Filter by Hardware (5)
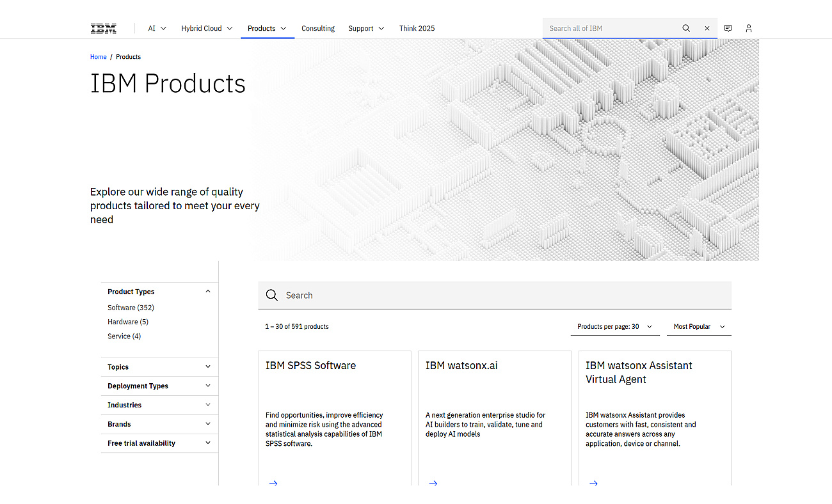Screen dimensions: 832x504 [x=128, y=322]
